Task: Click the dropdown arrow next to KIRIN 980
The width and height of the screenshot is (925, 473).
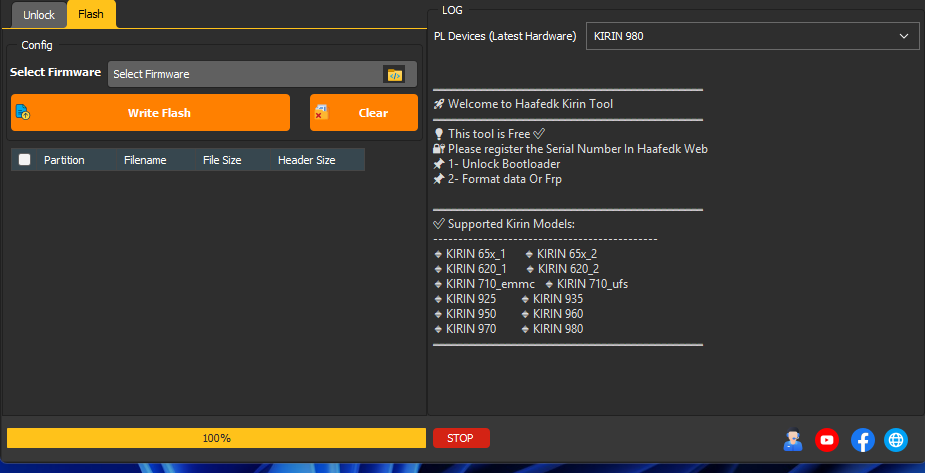Action: click(x=904, y=36)
